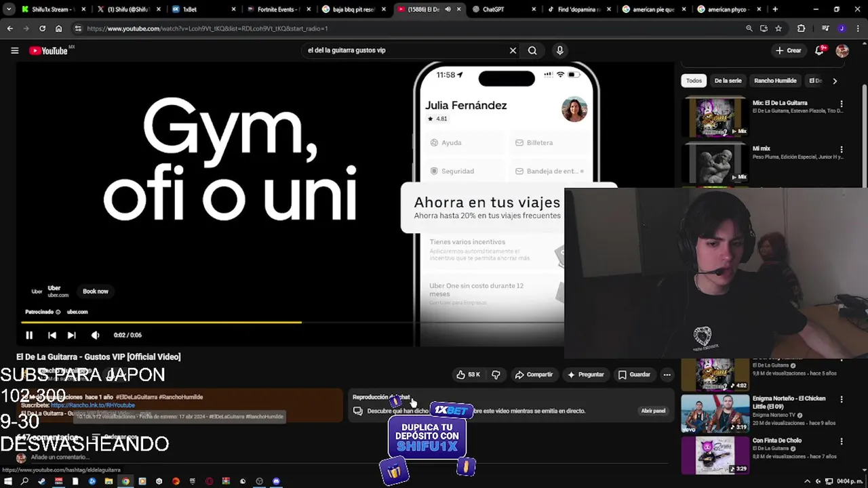
Task: Open more actions three-dot menu under video
Action: [x=667, y=374]
